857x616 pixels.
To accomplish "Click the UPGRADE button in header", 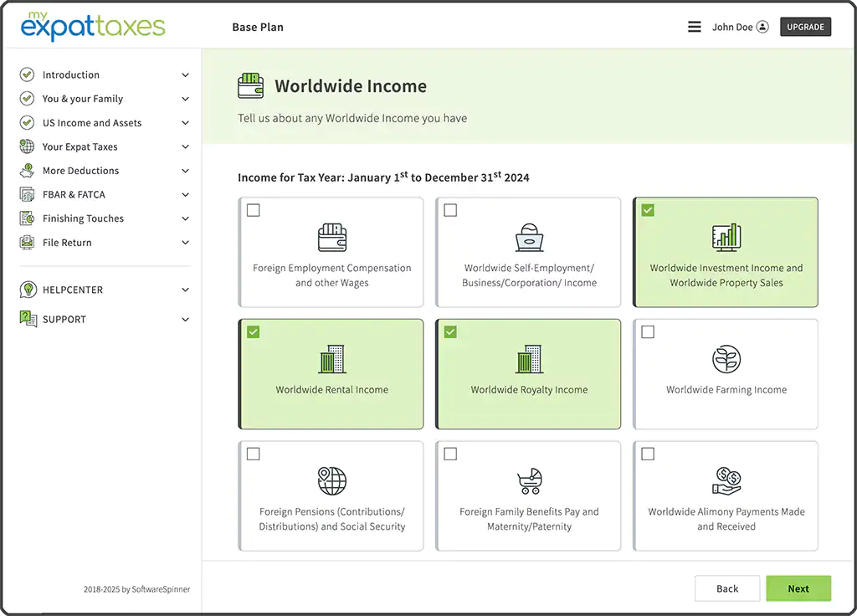I will pos(805,27).
